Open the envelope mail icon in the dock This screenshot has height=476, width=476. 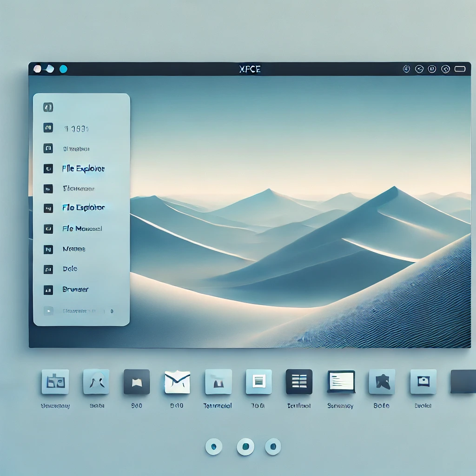pos(177,382)
